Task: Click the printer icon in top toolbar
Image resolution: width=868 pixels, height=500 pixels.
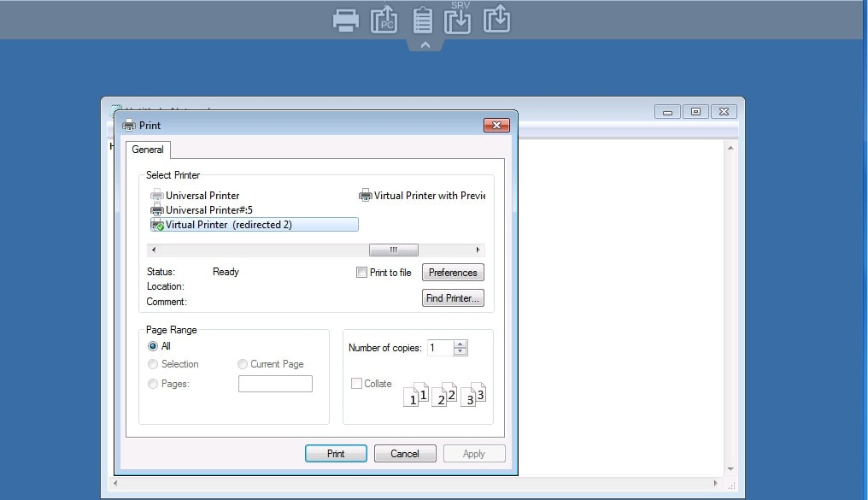Action: click(x=346, y=20)
